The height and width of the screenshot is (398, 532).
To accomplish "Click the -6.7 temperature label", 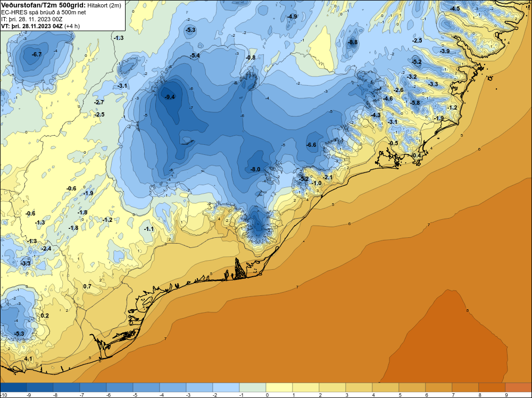I will (37, 54).
